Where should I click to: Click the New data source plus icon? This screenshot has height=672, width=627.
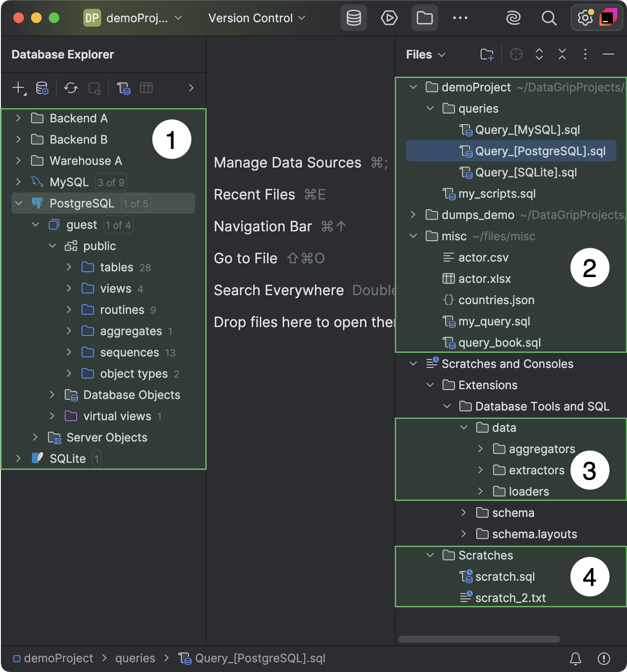point(19,88)
